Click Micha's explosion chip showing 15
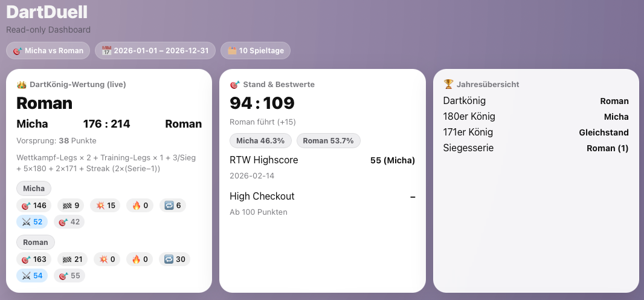 pyautogui.click(x=106, y=206)
